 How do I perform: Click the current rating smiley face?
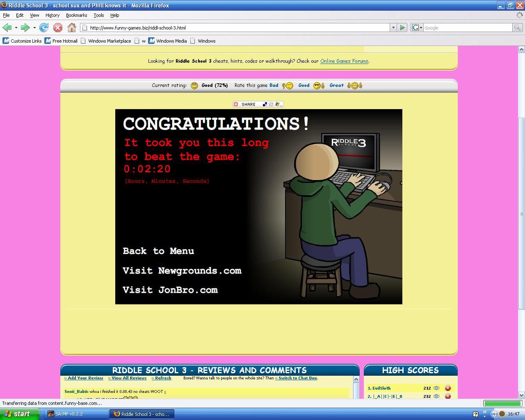click(x=194, y=85)
